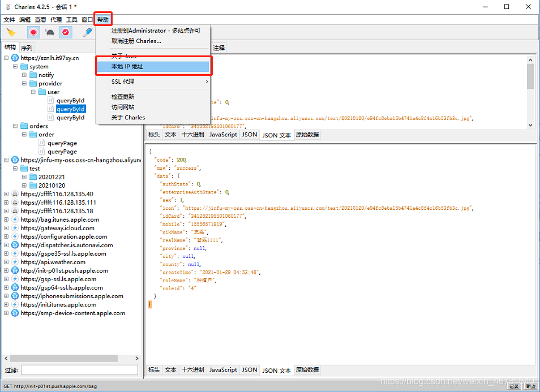The image size is (540, 392).
Task: Switch to the 序列 tab
Action: (x=27, y=48)
